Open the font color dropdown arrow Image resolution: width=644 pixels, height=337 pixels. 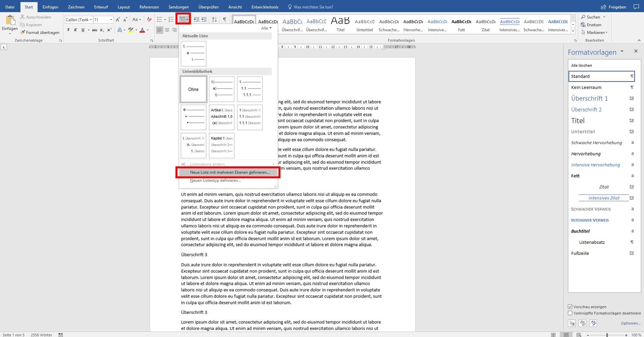click(148, 30)
